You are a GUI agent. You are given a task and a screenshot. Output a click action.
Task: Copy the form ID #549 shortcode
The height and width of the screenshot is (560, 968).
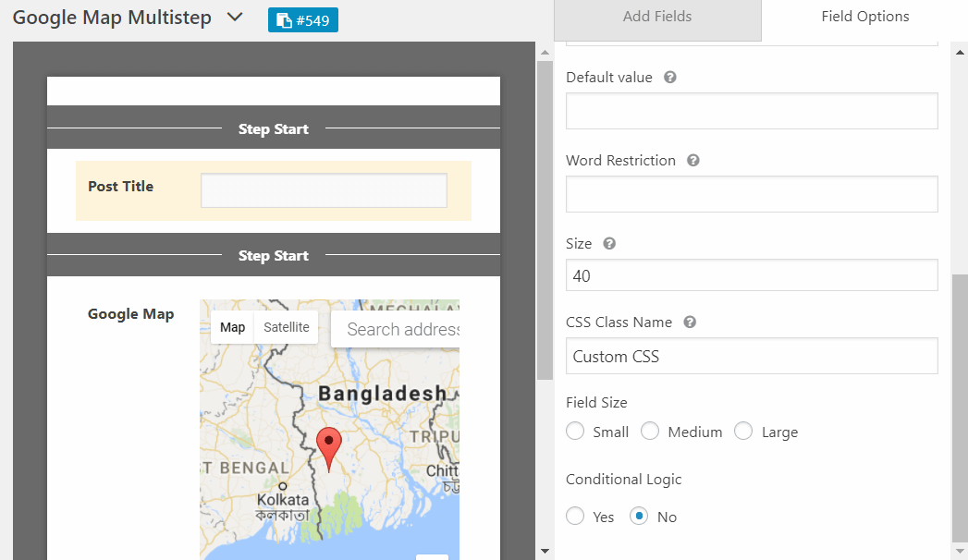[x=303, y=20]
